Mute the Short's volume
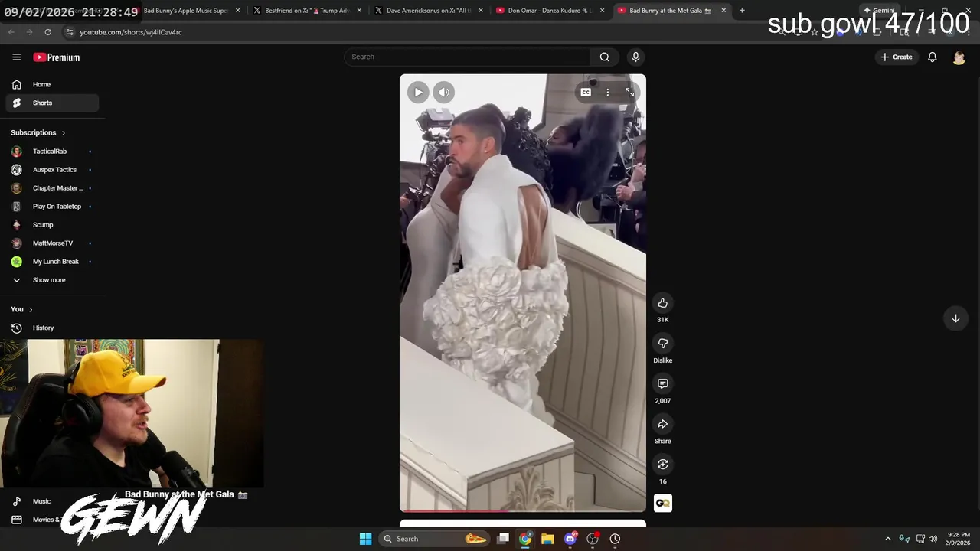Screen dimensions: 980x551 (x=444, y=93)
